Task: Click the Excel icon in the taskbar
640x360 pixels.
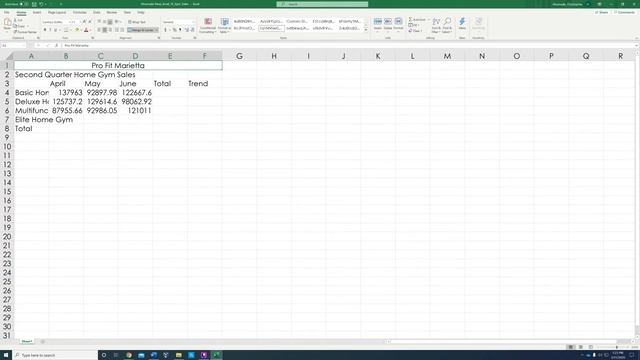Action: point(216,355)
